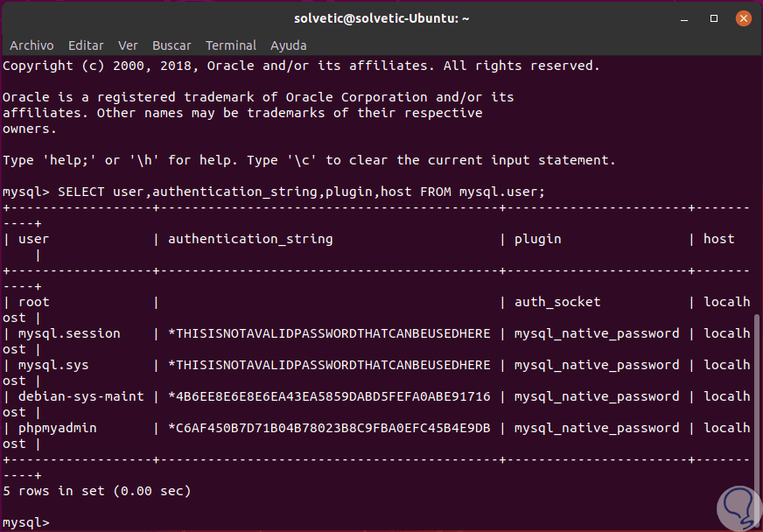Viewport: 763px width, 532px height.
Task: Click the authentication_string column header
Action: click(x=250, y=239)
